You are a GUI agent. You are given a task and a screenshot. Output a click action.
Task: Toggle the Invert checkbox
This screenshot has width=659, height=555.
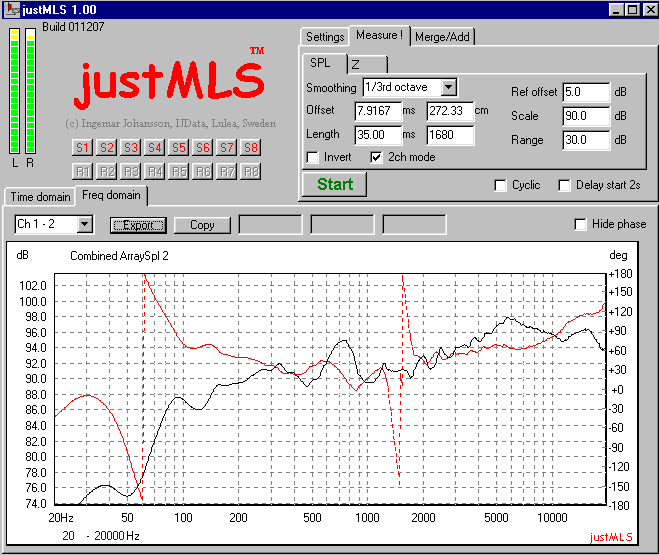tap(312, 157)
